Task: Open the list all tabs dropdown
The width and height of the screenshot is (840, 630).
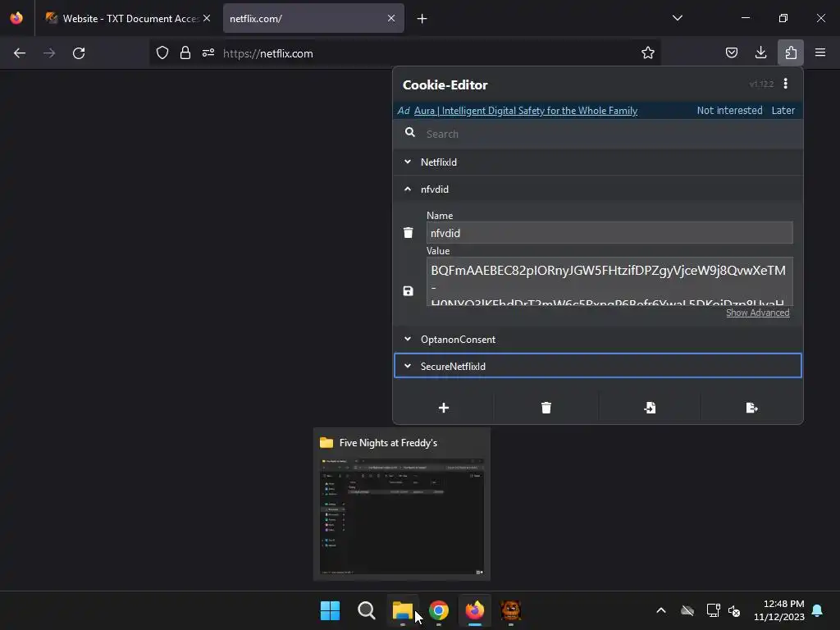Action: [x=677, y=18]
